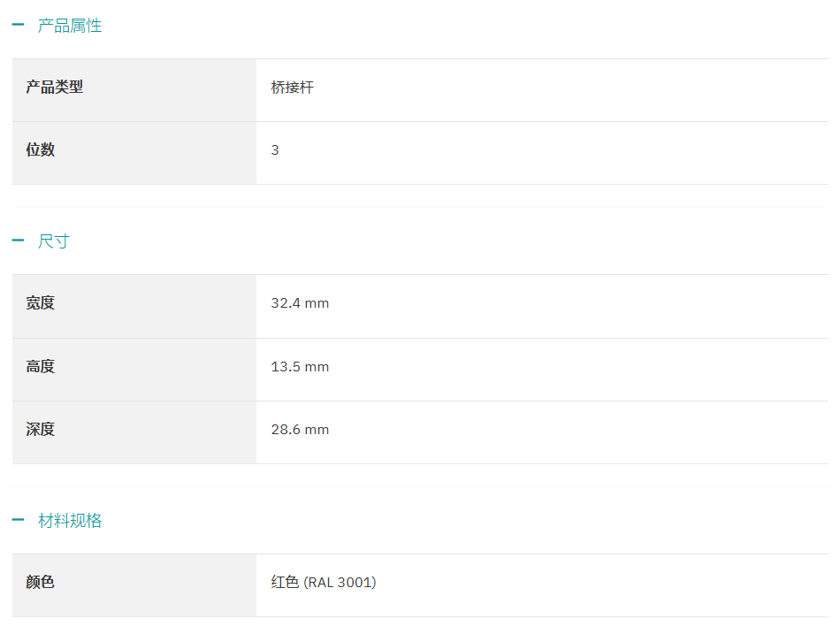The image size is (840, 634).
Task: Click the 尺寸 section heading
Action: click(x=53, y=241)
